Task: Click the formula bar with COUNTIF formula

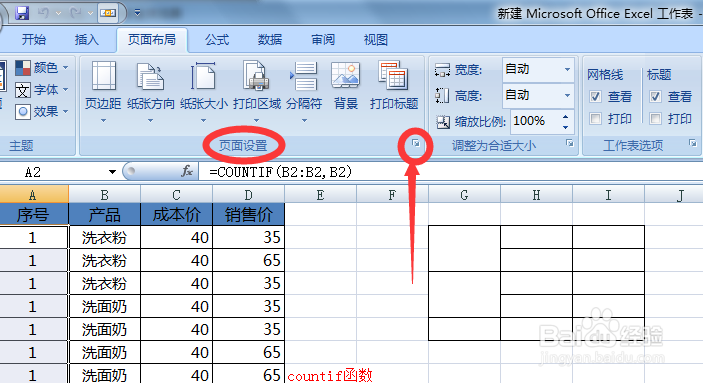Action: pos(452,172)
